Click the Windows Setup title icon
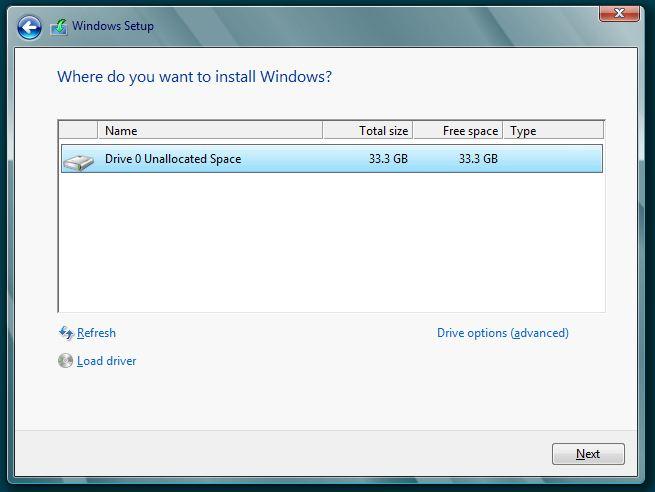Viewport: 655px width, 492px height. coord(59,27)
